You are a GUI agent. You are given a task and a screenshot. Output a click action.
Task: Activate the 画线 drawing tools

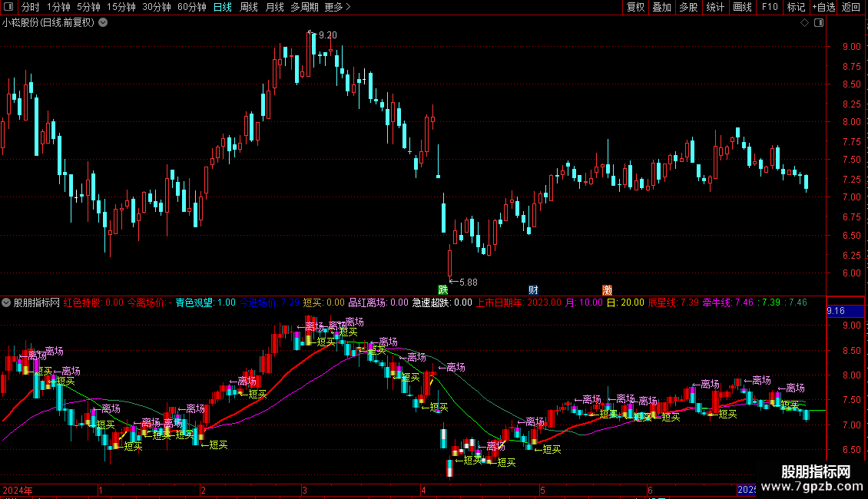[x=742, y=7]
